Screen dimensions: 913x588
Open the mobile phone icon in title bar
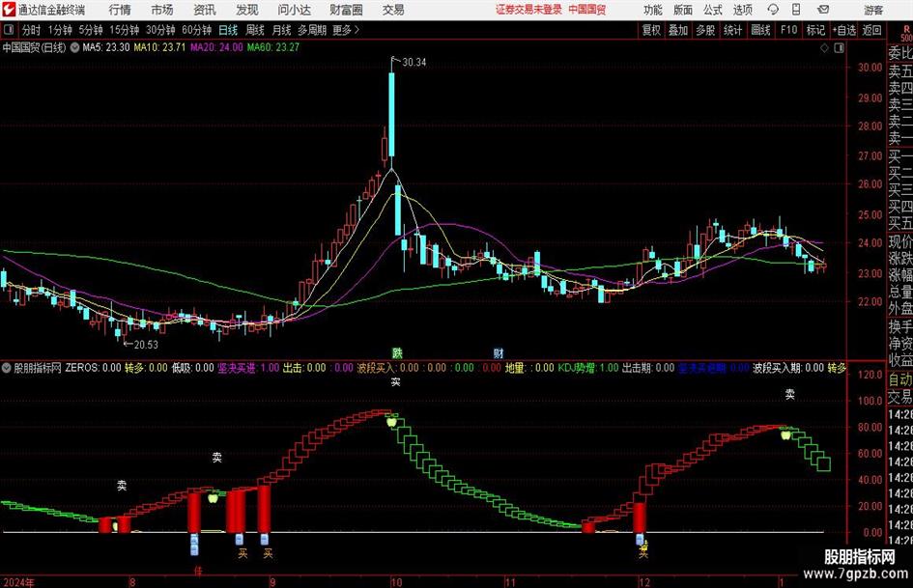pos(796,10)
